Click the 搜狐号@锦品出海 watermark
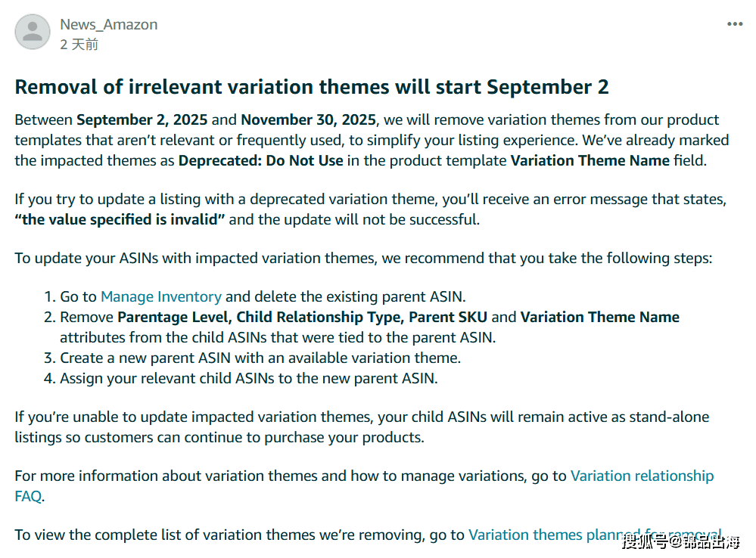Image resolution: width=756 pixels, height=558 pixels. tap(681, 541)
